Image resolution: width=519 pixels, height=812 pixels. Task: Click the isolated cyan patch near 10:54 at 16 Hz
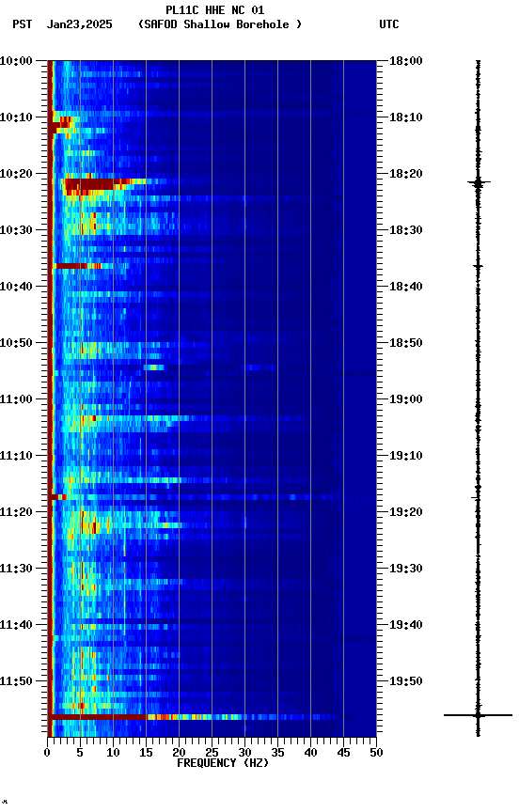pyautogui.click(x=153, y=367)
